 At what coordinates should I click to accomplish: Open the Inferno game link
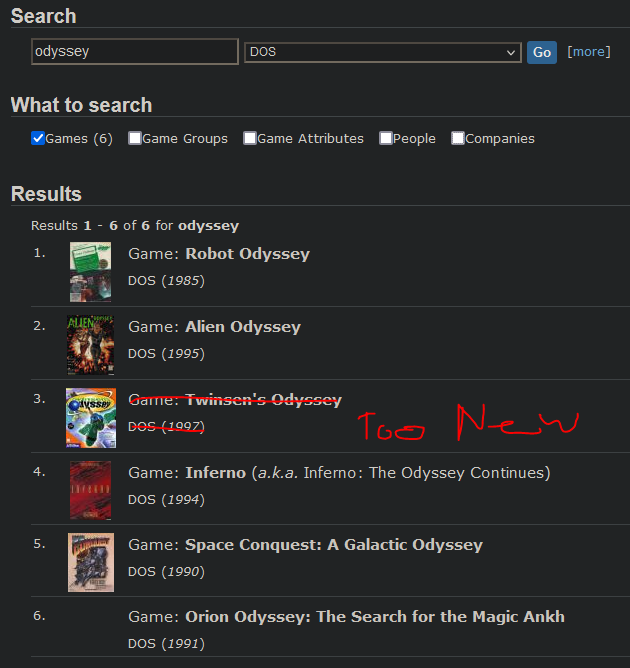click(216, 472)
